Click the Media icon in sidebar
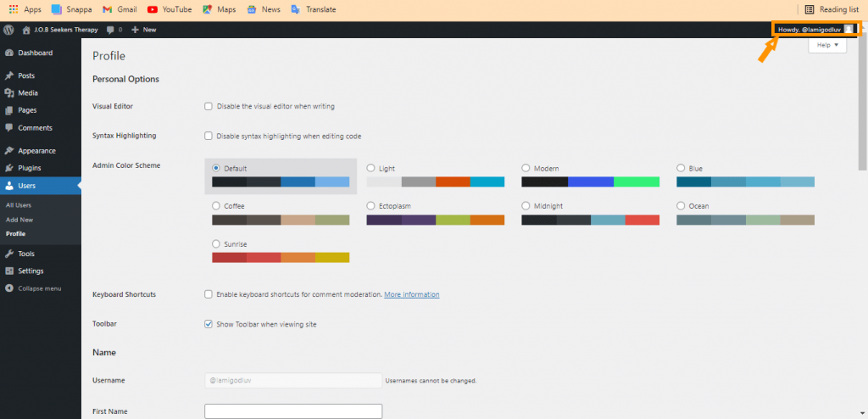Viewport: 868px width, 419px height. coord(8,93)
